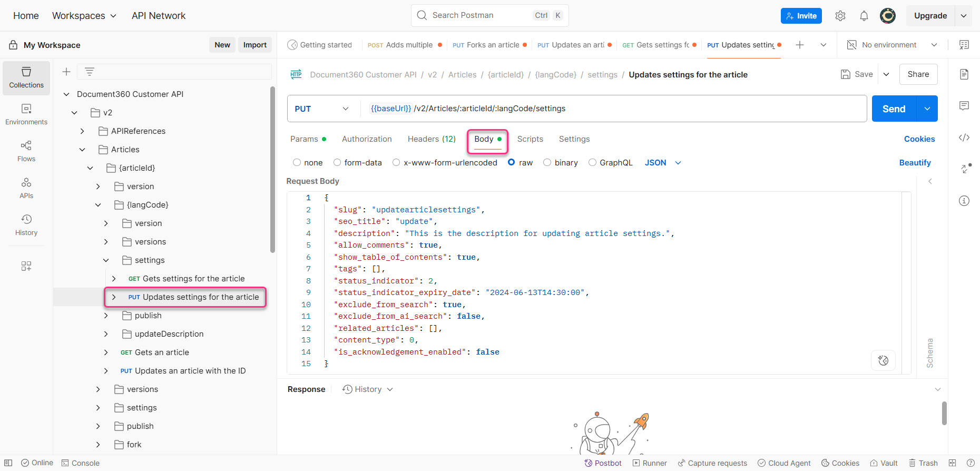The height and width of the screenshot is (471, 980).
Task: Click the environment quick look icon
Action: click(x=964, y=45)
